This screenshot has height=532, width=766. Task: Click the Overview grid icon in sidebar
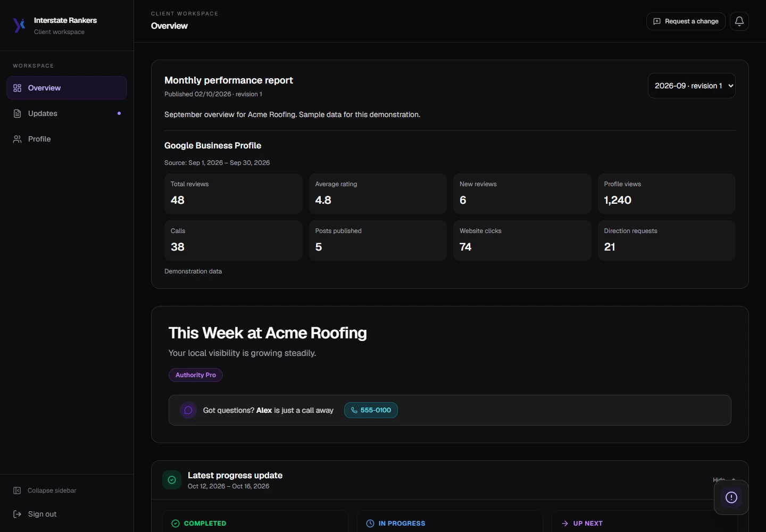(18, 88)
